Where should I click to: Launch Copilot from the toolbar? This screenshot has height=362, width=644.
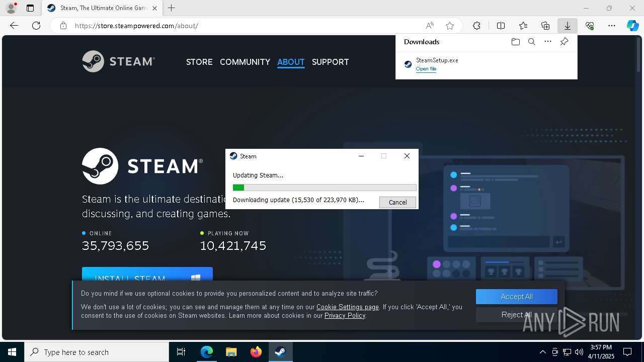632,26
